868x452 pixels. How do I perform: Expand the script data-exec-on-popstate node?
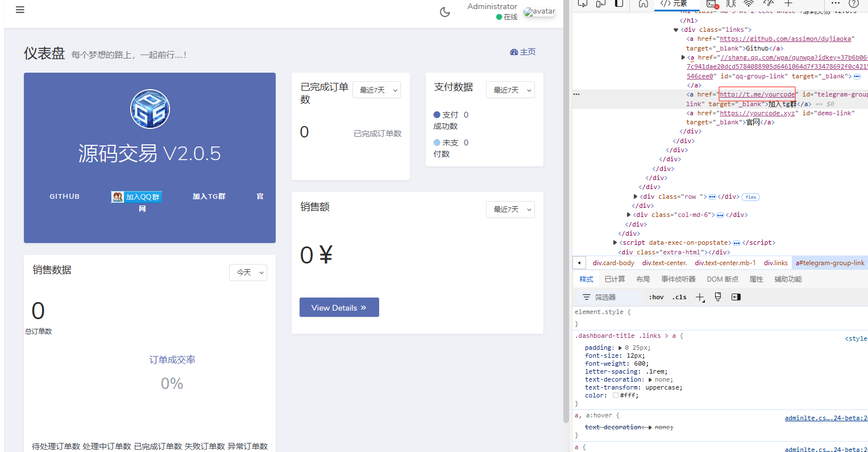point(615,242)
